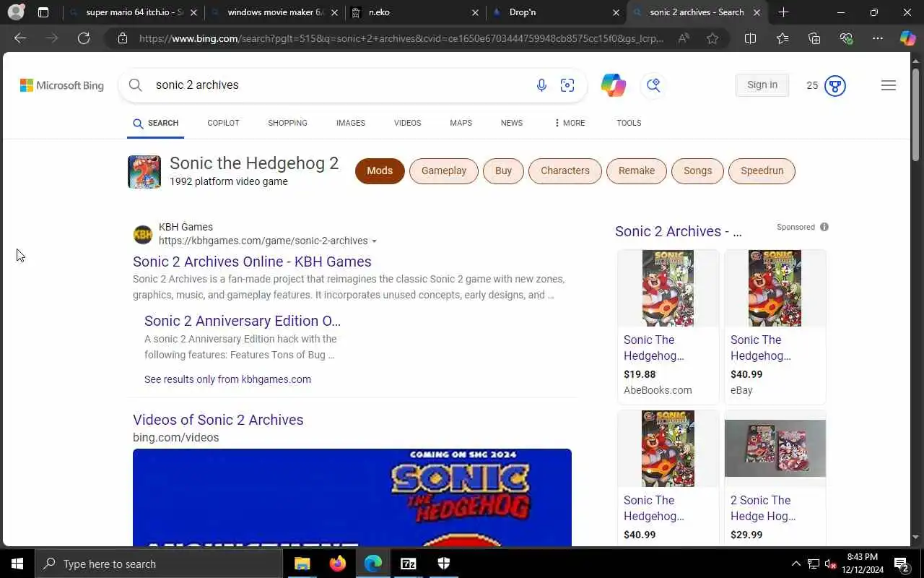Click See results only from kbhgames.com
The image size is (924, 578).
pyautogui.click(x=227, y=379)
